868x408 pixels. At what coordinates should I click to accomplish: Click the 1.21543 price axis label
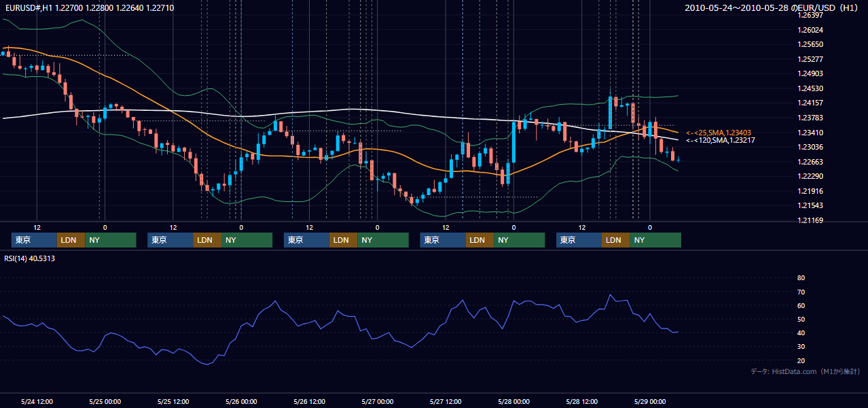click(810, 205)
